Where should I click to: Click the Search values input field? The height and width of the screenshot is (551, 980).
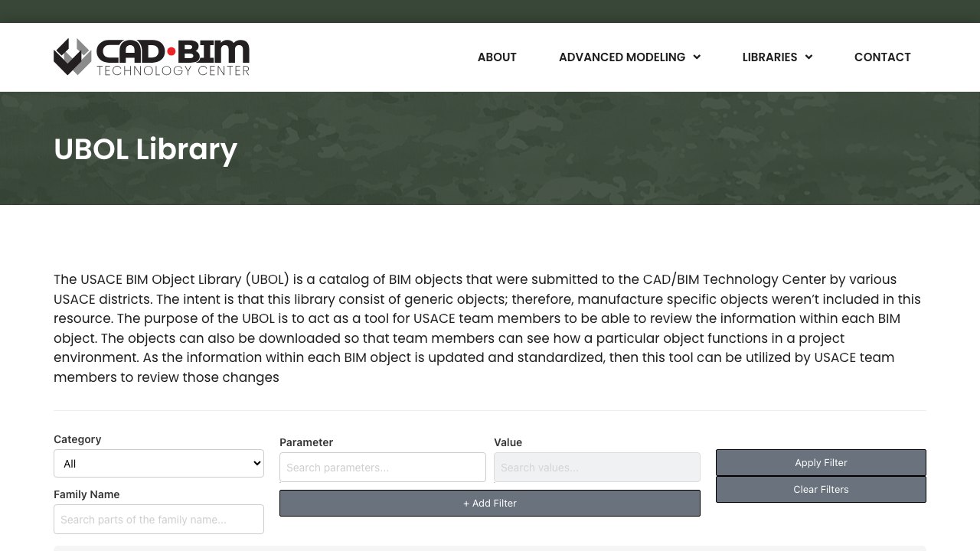597,468
